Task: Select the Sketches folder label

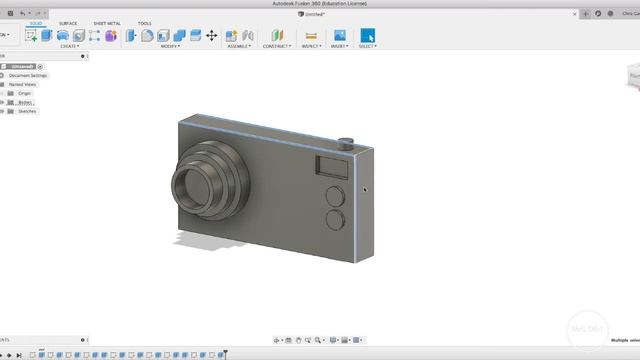Action: [x=27, y=111]
